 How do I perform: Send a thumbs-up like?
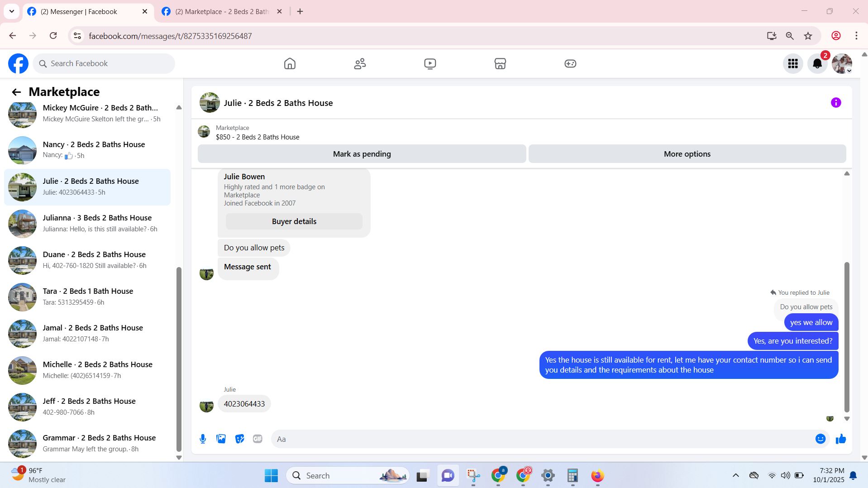[x=841, y=439]
